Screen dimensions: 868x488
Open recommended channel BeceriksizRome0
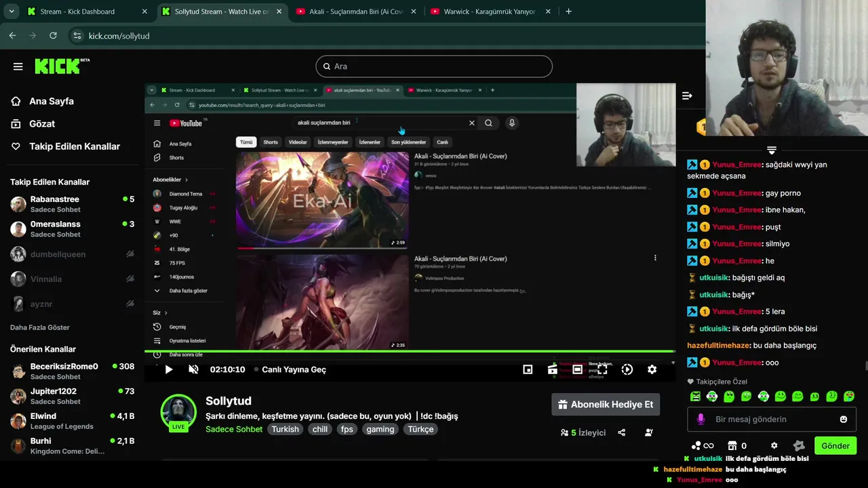[x=72, y=371]
